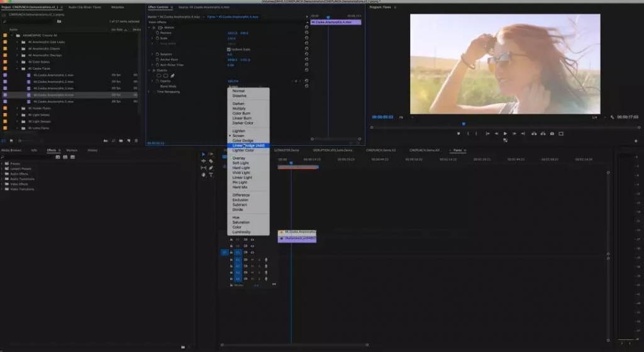Switch to the Effect Controls tab

(158, 7)
